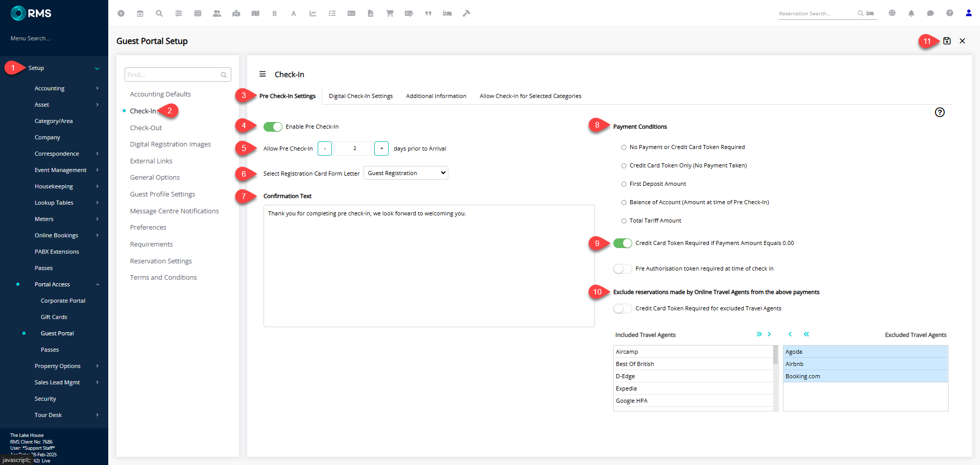
Task: Click the user profile icon
Action: 969,13
